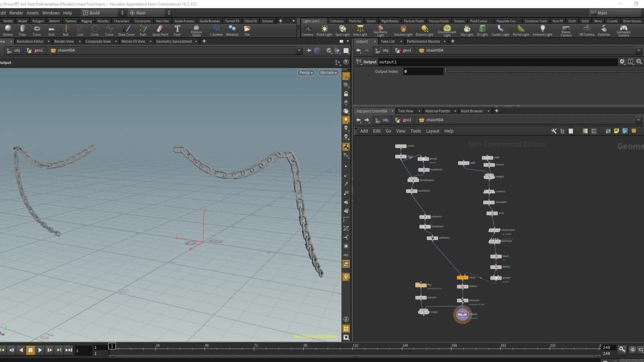644x362 pixels.
Task: Select the Sphere tool on the Create shelf
Action: [x=7, y=31]
